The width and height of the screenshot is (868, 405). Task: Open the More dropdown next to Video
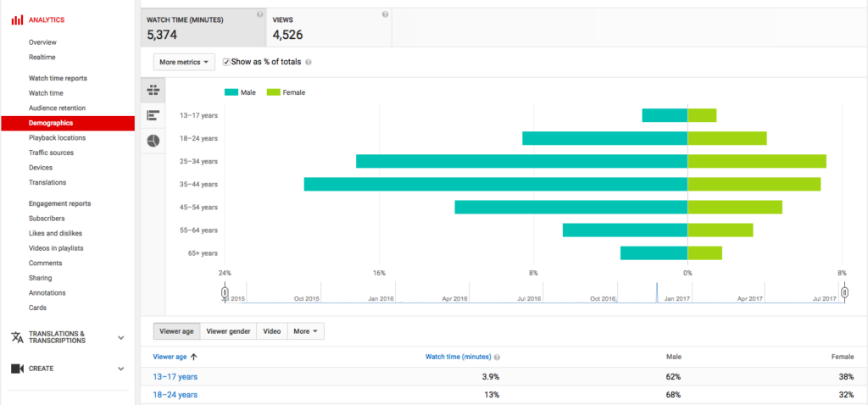click(x=305, y=331)
